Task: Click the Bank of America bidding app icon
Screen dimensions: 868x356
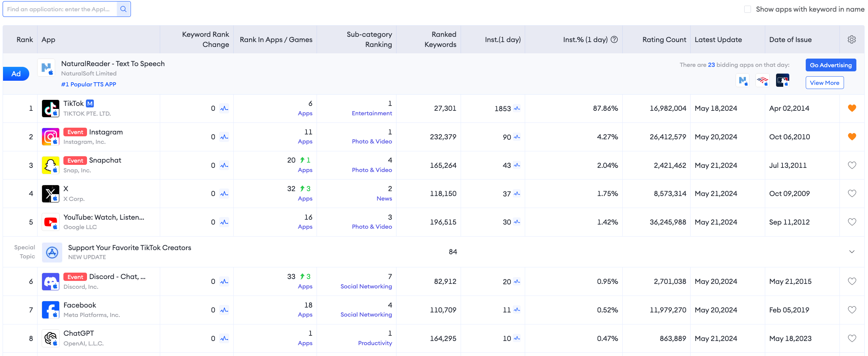Action: [763, 80]
